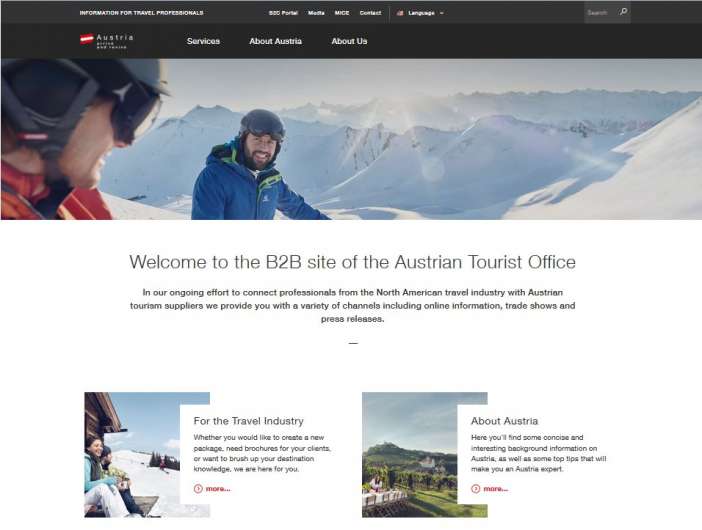Open the Media link
Image resolution: width=702 pixels, height=530 pixels.
pyautogui.click(x=316, y=13)
